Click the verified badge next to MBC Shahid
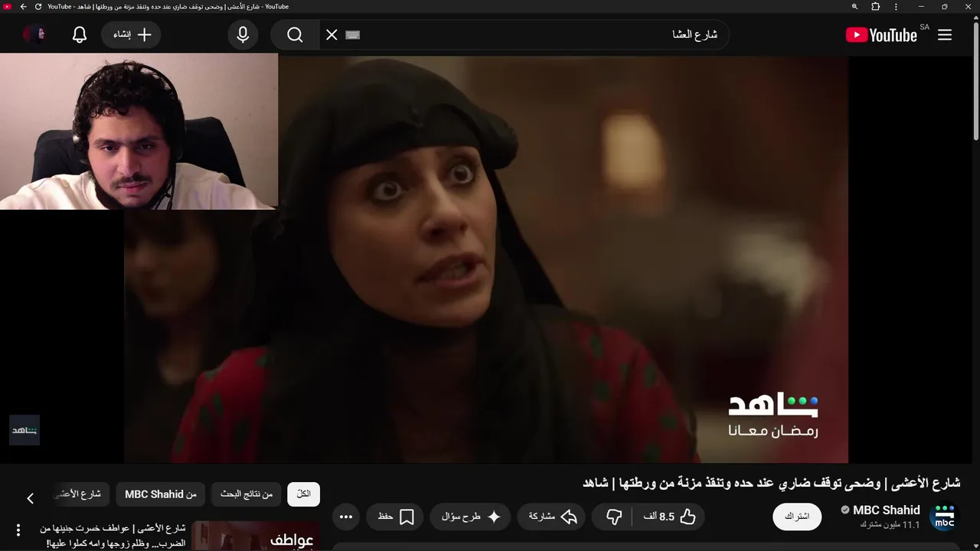Image resolution: width=980 pixels, height=551 pixels. click(845, 510)
